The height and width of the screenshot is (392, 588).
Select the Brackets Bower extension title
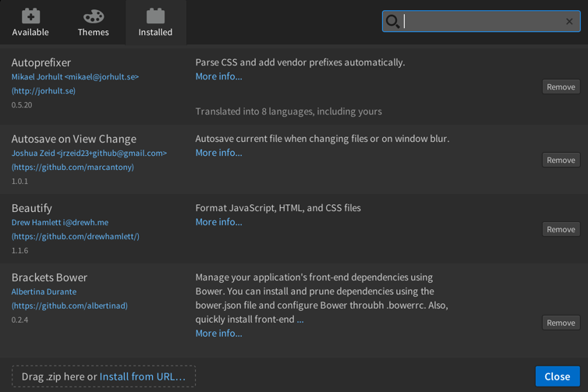(x=49, y=277)
